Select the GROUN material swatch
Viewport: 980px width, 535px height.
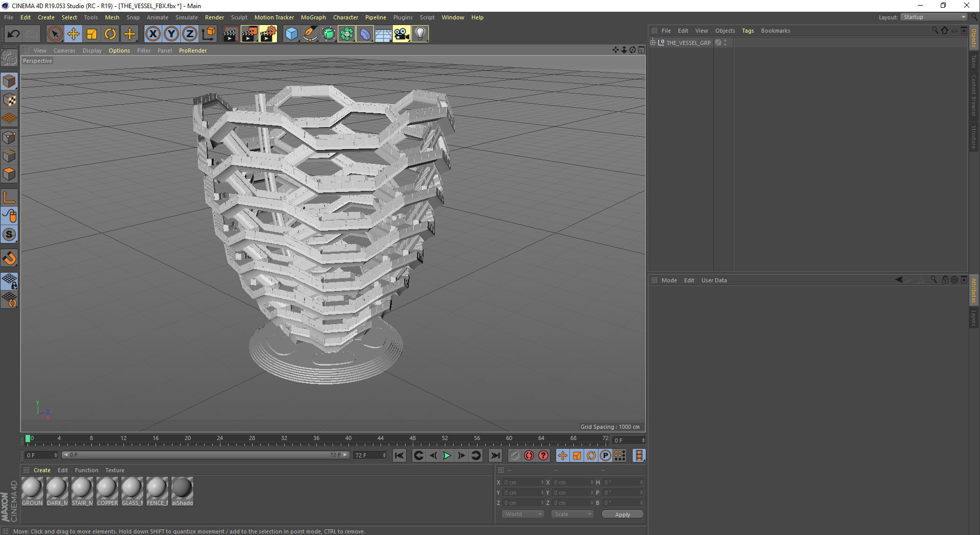coord(32,492)
